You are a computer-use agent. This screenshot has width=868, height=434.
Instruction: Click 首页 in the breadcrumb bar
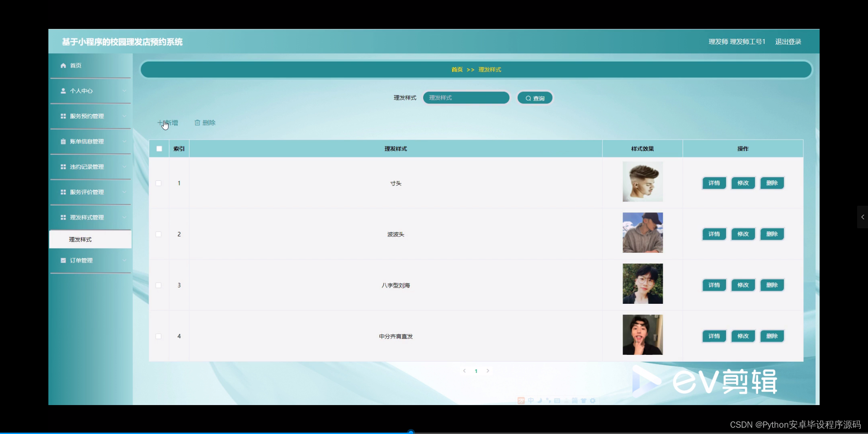(x=457, y=70)
